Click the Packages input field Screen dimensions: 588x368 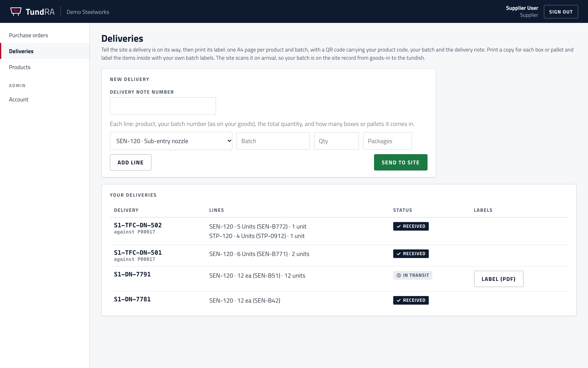387,141
